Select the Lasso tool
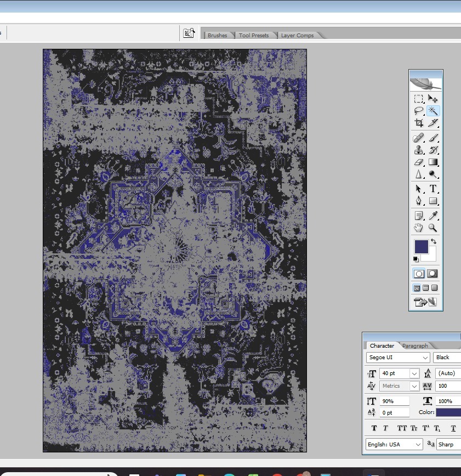The height and width of the screenshot is (476, 461). pos(419,111)
